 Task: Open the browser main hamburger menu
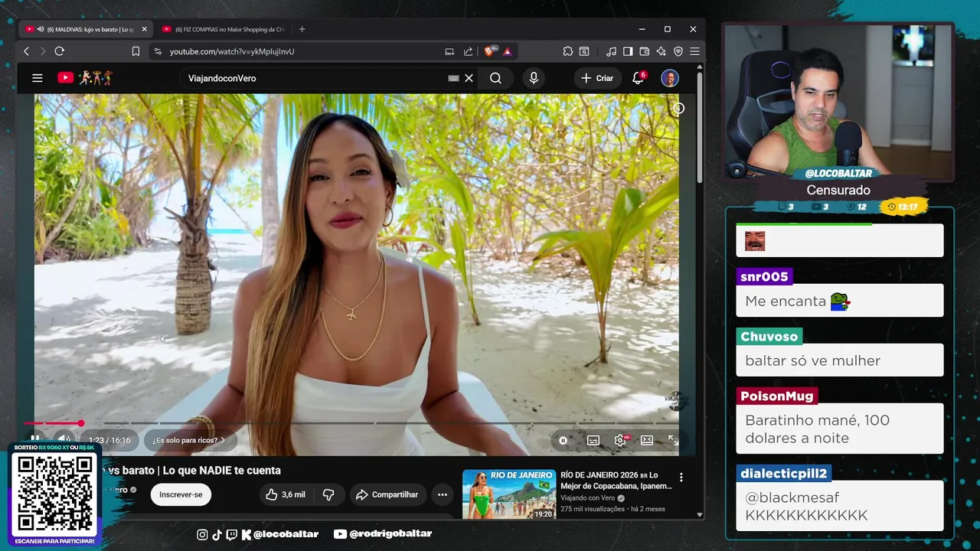point(694,51)
